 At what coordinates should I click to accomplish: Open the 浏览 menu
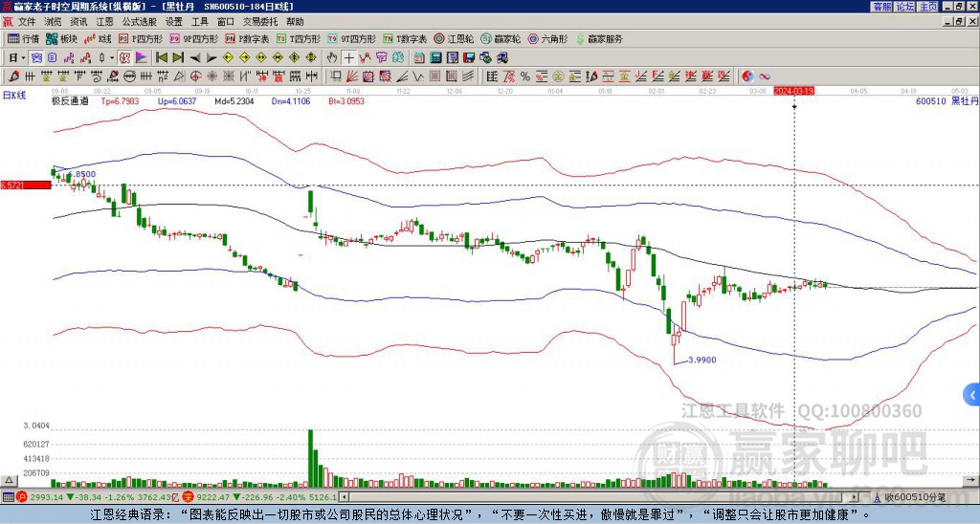pyautogui.click(x=53, y=22)
